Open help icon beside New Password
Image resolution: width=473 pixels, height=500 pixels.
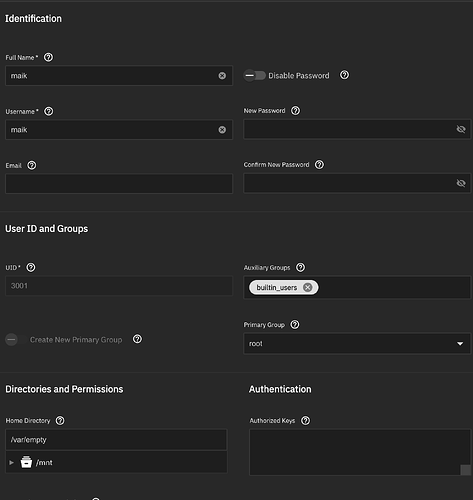[x=295, y=111]
